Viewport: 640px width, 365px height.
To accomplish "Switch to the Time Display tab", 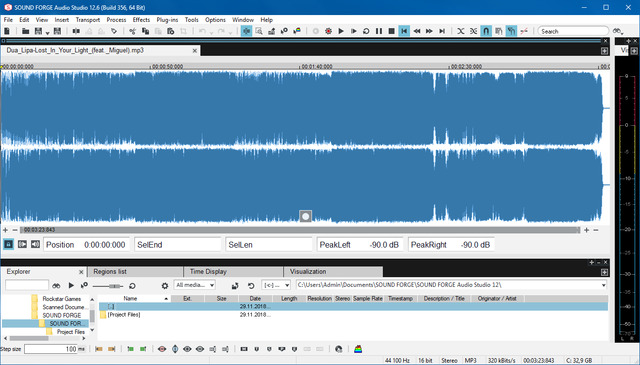I will tap(233, 272).
